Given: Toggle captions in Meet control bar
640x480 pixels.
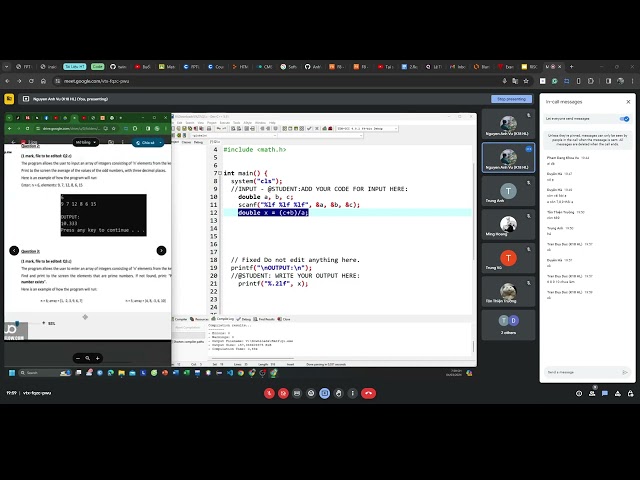Looking at the screenshot, I should point(297,393).
